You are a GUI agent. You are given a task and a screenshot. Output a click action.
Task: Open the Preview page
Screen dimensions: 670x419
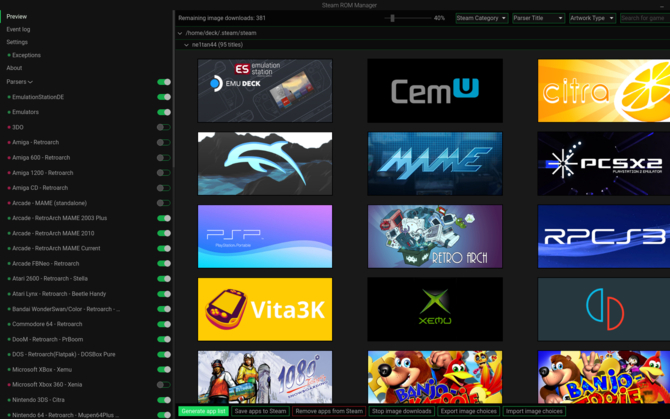click(17, 17)
